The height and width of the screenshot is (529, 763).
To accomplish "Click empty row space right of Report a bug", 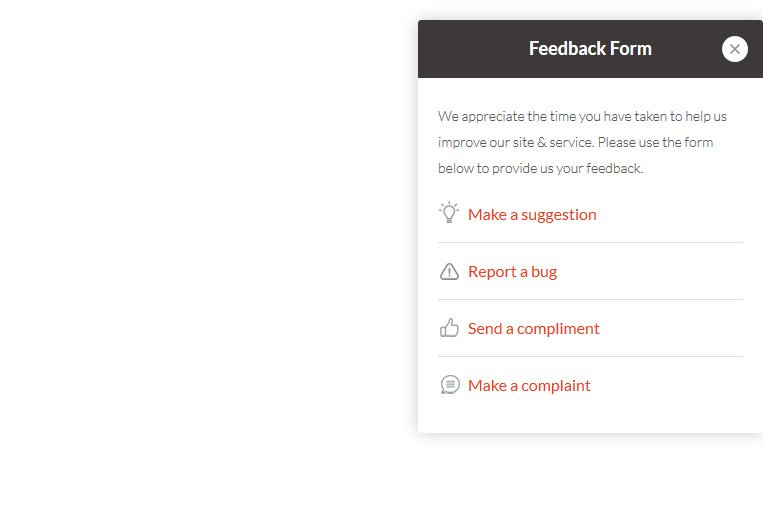I will [x=650, y=272].
